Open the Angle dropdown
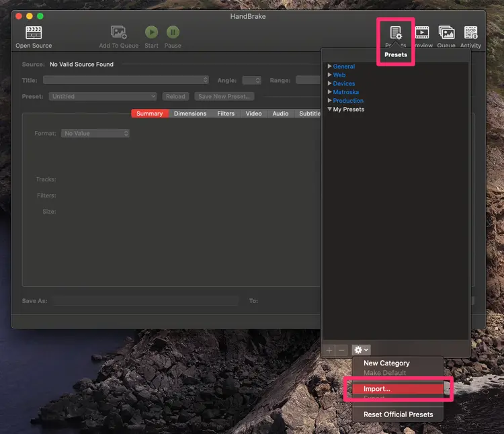This screenshot has height=434, width=504. tap(251, 80)
